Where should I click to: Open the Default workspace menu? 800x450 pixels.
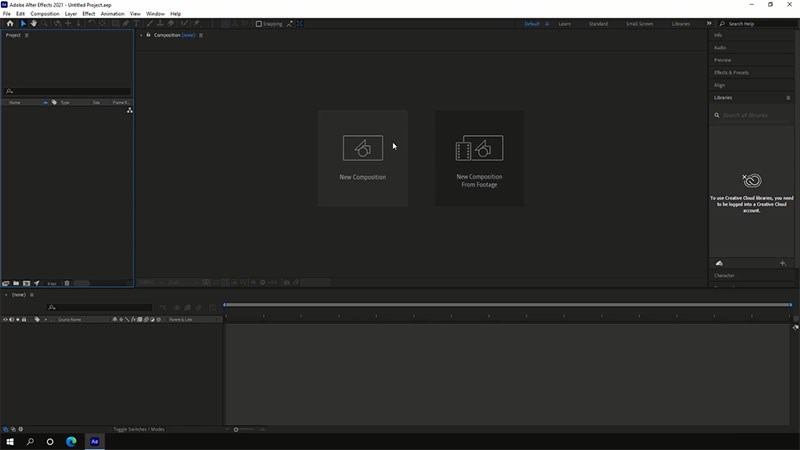(x=547, y=23)
